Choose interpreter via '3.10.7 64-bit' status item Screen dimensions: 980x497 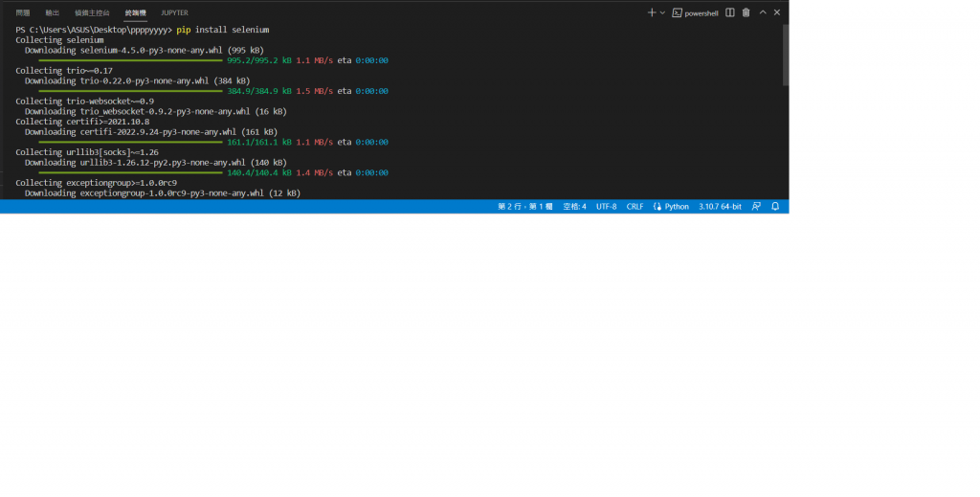[x=720, y=206]
